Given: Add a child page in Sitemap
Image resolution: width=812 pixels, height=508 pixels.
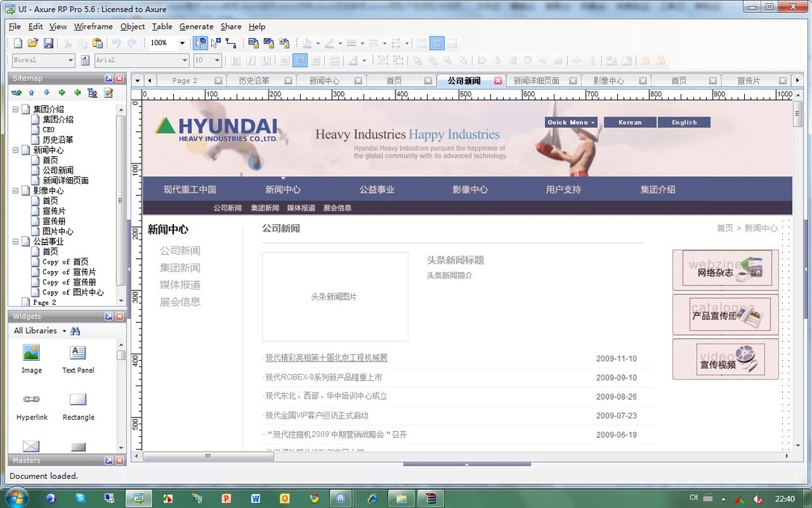Looking at the screenshot, I should [x=16, y=93].
